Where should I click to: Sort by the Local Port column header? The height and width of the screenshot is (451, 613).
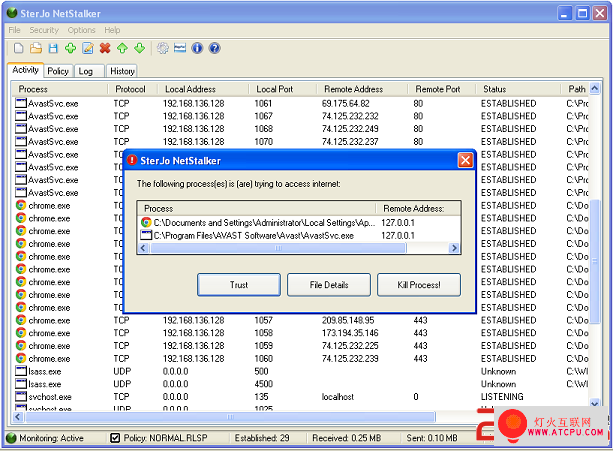click(283, 89)
